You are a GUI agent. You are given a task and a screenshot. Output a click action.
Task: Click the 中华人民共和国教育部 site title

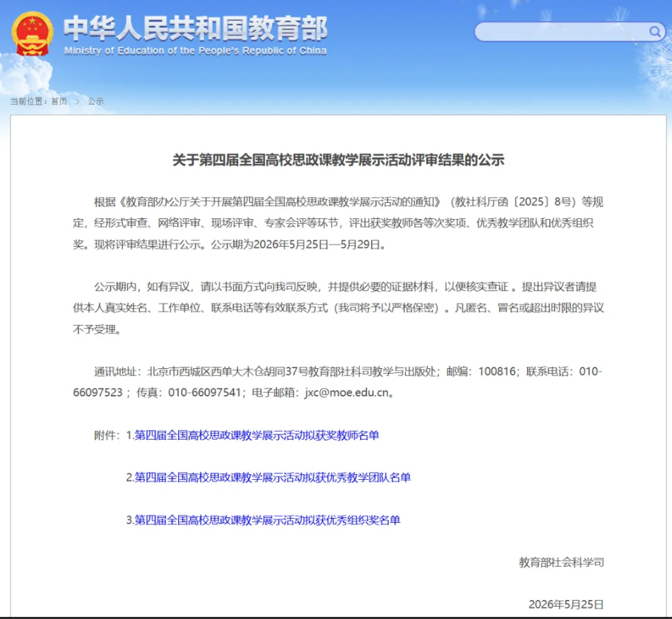pos(196,28)
